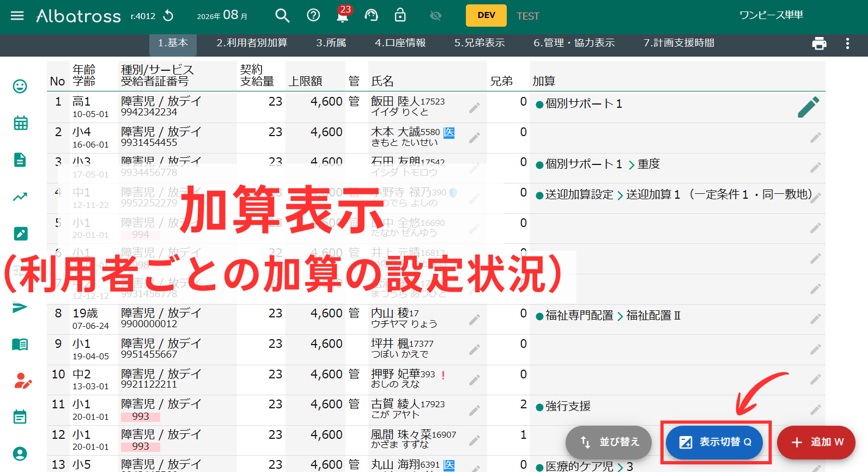
Task: Click the DEV environment button
Action: click(x=486, y=15)
